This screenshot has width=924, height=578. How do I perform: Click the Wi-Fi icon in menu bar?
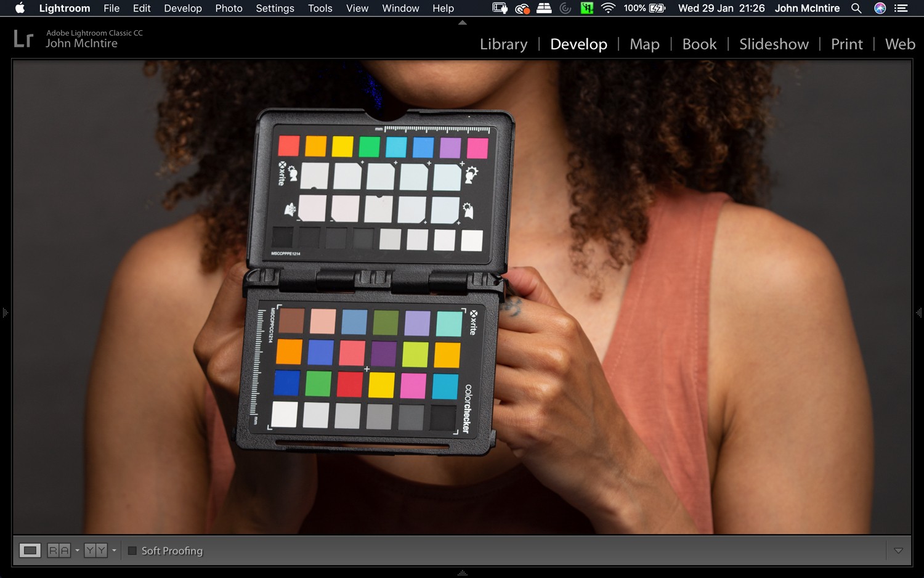tap(609, 8)
